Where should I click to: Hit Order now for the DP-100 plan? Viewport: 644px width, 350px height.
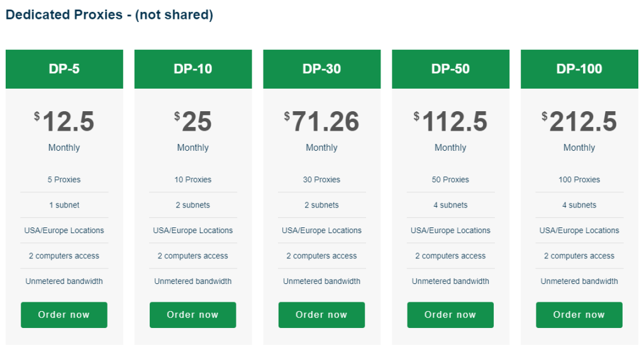pos(579,315)
